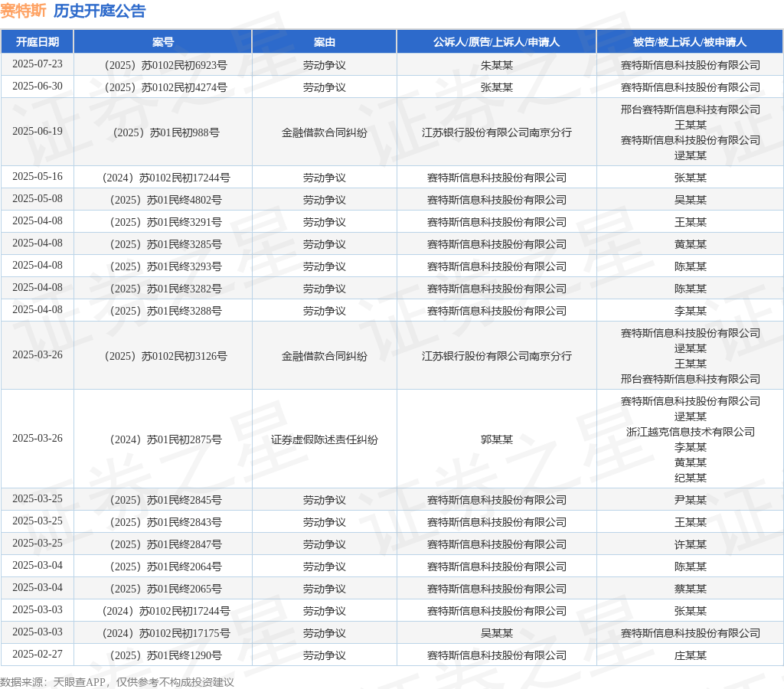Click the 证券虚假陈述责任纠纷 case cause
Image resolution: width=784 pixels, height=689 pixels.
pyautogui.click(x=325, y=439)
